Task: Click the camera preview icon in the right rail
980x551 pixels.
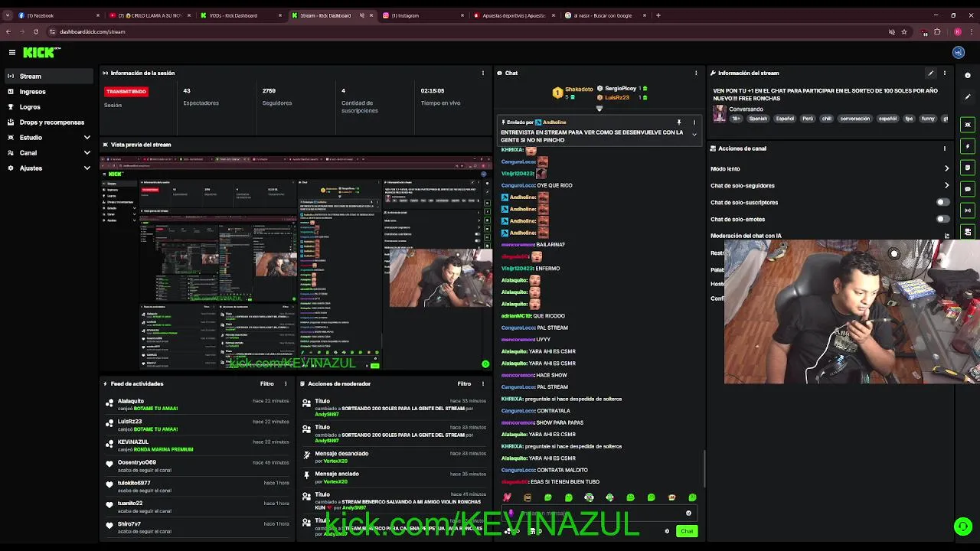Action: pos(969,124)
